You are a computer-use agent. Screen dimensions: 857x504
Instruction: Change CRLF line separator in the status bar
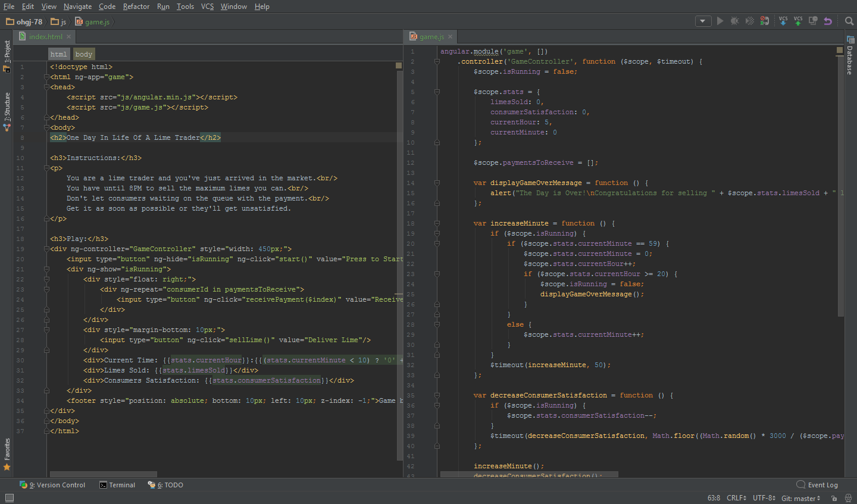737,498
